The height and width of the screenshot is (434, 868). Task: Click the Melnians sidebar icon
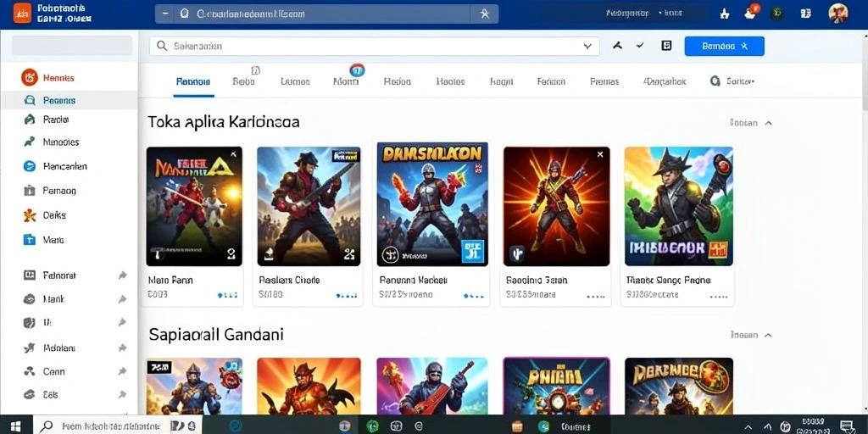[30, 348]
